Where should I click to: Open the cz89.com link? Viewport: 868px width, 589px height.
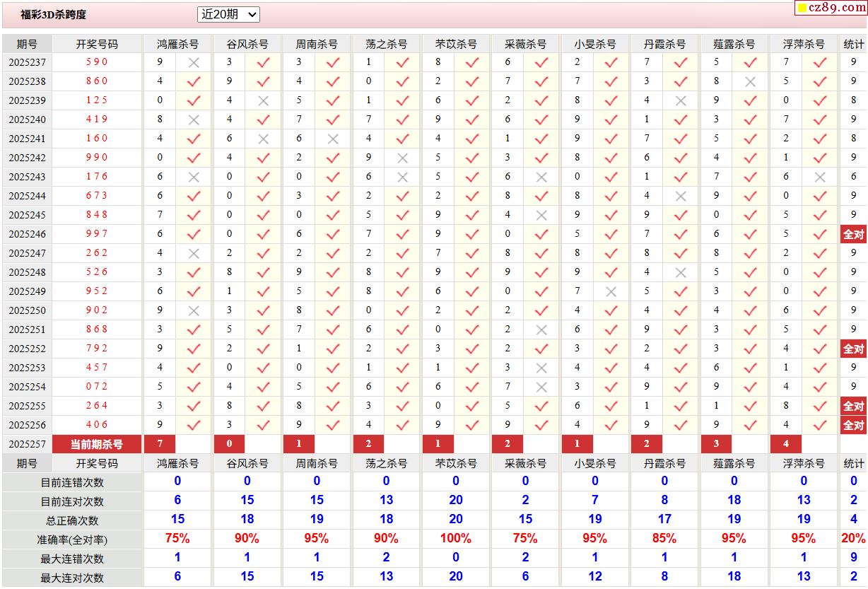pyautogui.click(x=832, y=8)
